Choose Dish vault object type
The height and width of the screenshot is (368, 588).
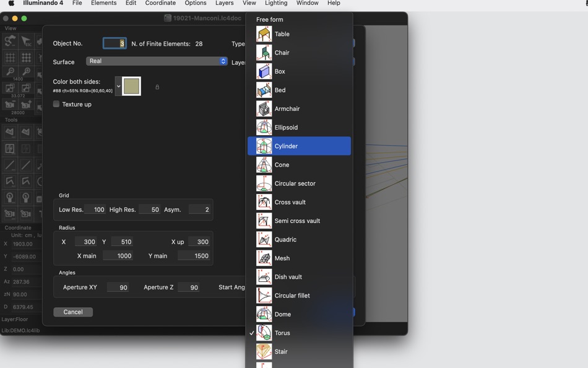point(299,277)
